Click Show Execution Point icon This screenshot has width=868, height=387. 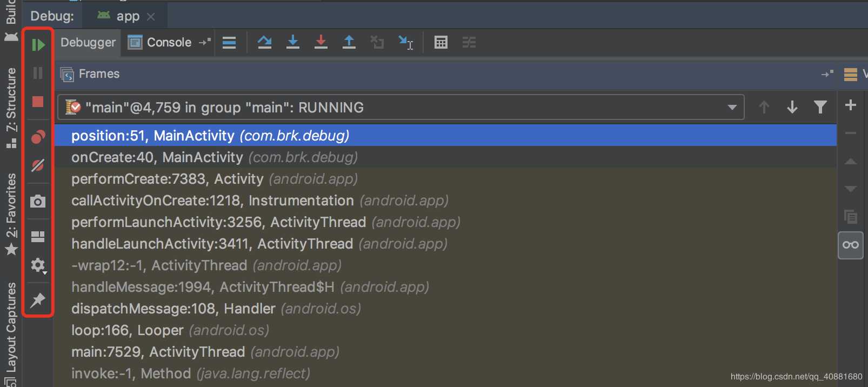pos(229,43)
